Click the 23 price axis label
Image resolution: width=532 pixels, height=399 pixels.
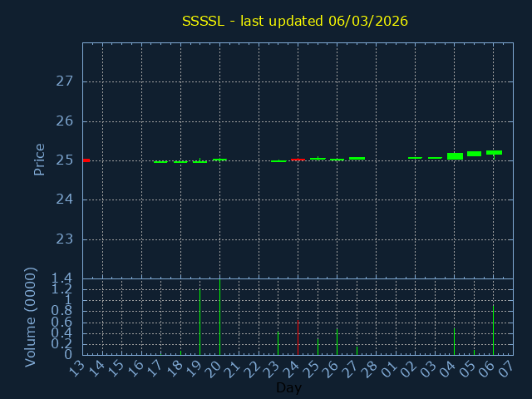tap(64, 239)
